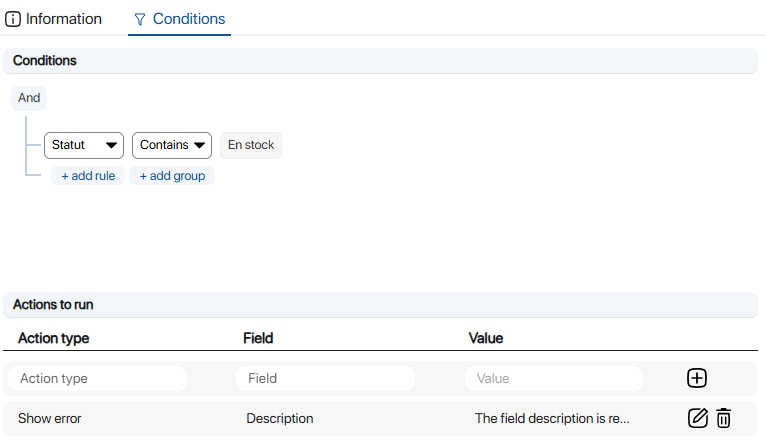The height and width of the screenshot is (440, 766).
Task: Switch to the Information tab
Action: (x=63, y=19)
